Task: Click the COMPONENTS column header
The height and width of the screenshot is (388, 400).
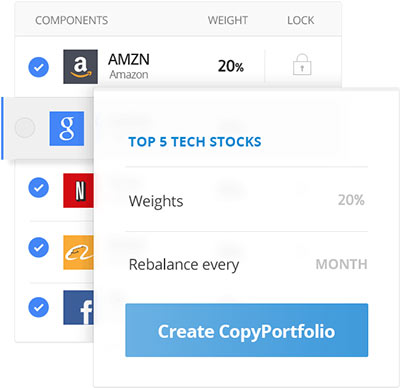Action: pyautogui.click(x=72, y=20)
